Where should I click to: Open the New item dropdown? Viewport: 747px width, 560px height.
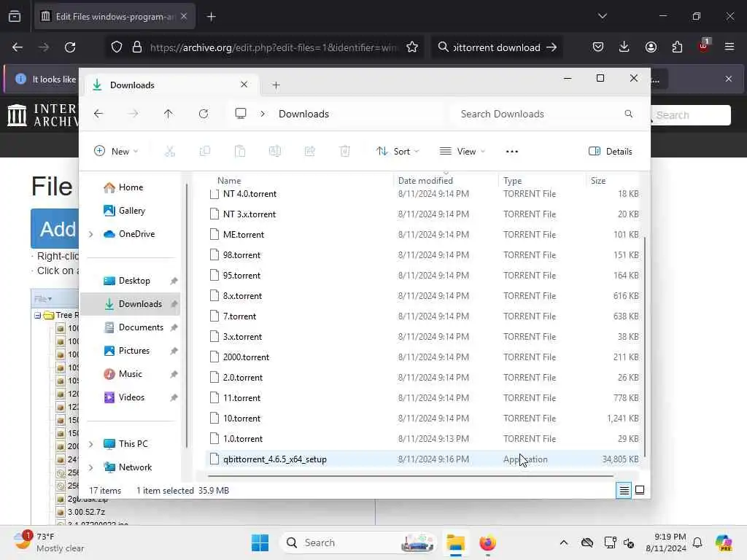116,152
